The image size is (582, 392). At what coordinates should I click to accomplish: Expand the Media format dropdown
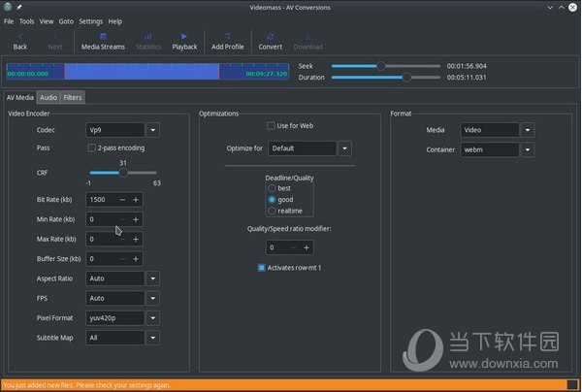pyautogui.click(x=528, y=130)
